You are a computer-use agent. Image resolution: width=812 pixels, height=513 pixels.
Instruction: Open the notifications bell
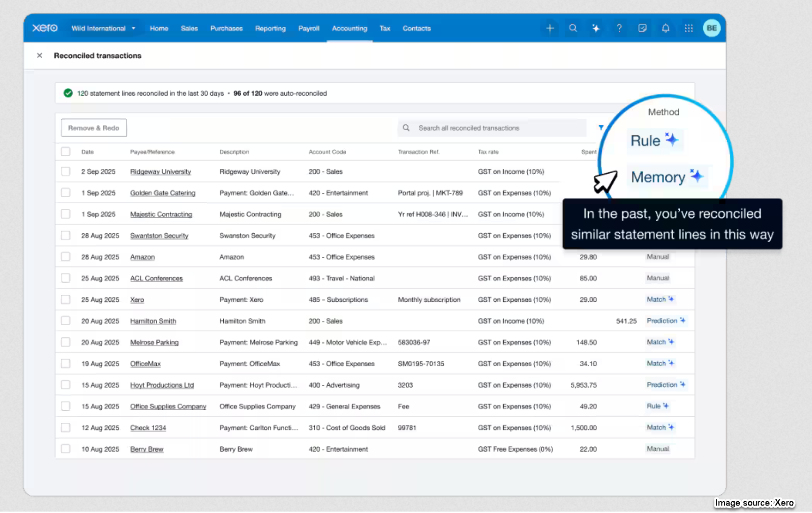click(x=665, y=28)
